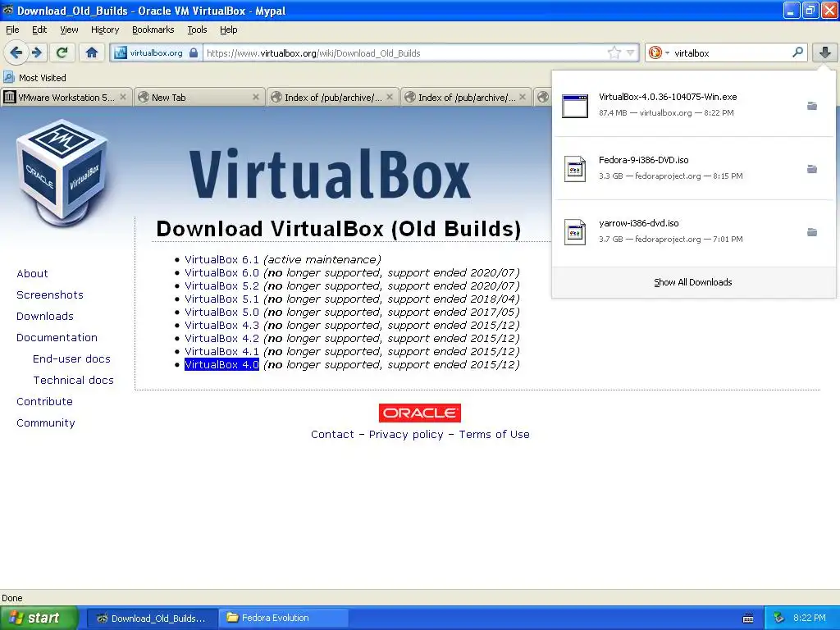The height and width of the screenshot is (630, 840).
Task: Close the VMware Workstation 5 tab
Action: tap(123, 97)
